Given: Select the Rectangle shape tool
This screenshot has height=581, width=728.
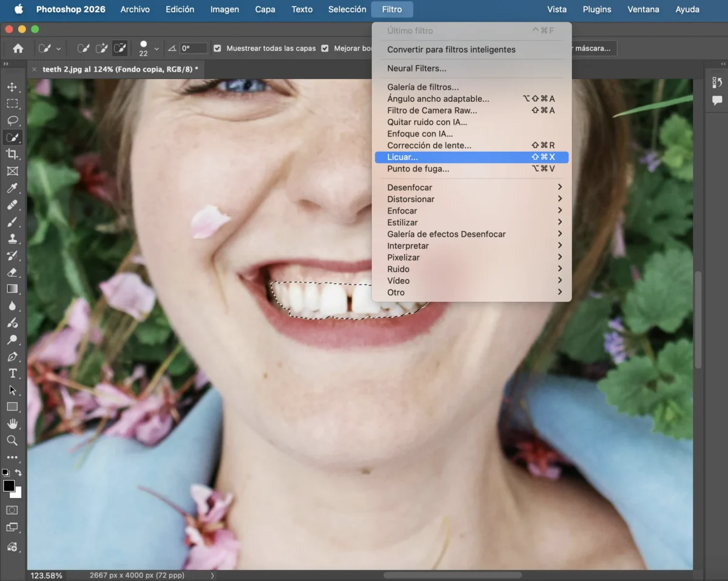Looking at the screenshot, I should coord(12,407).
